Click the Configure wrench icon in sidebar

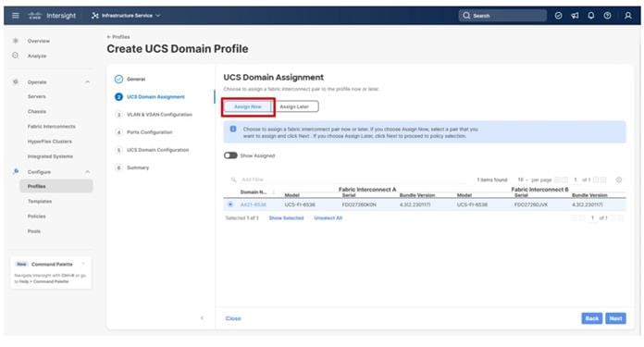point(16,171)
